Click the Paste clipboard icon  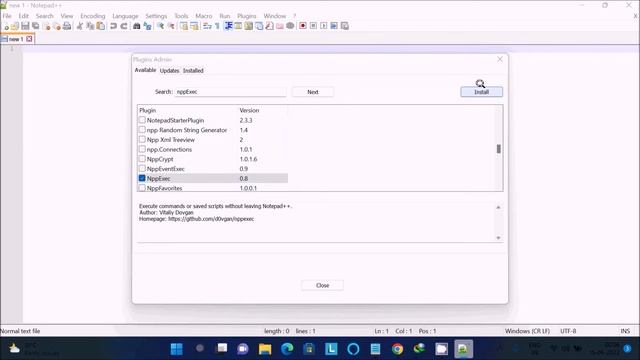[x=100, y=26]
